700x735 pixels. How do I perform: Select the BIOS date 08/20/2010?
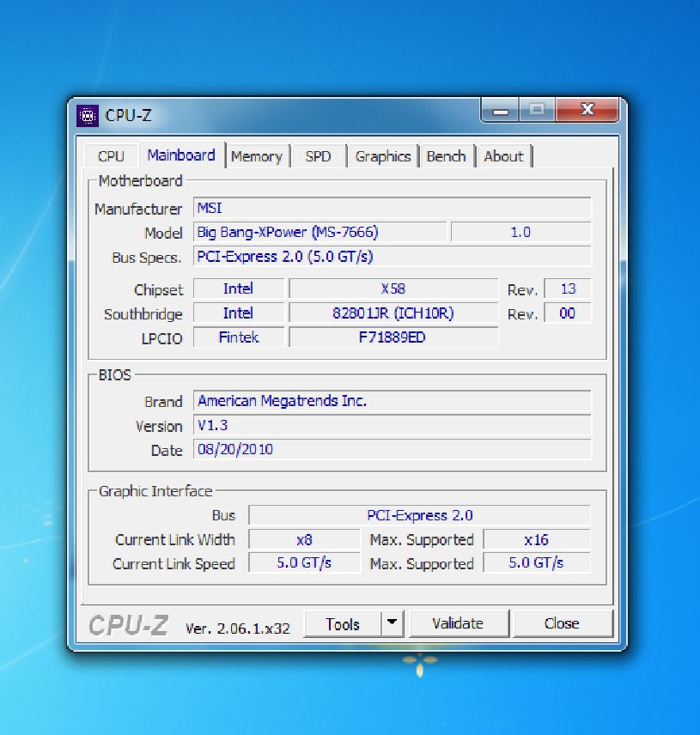pyautogui.click(x=393, y=450)
